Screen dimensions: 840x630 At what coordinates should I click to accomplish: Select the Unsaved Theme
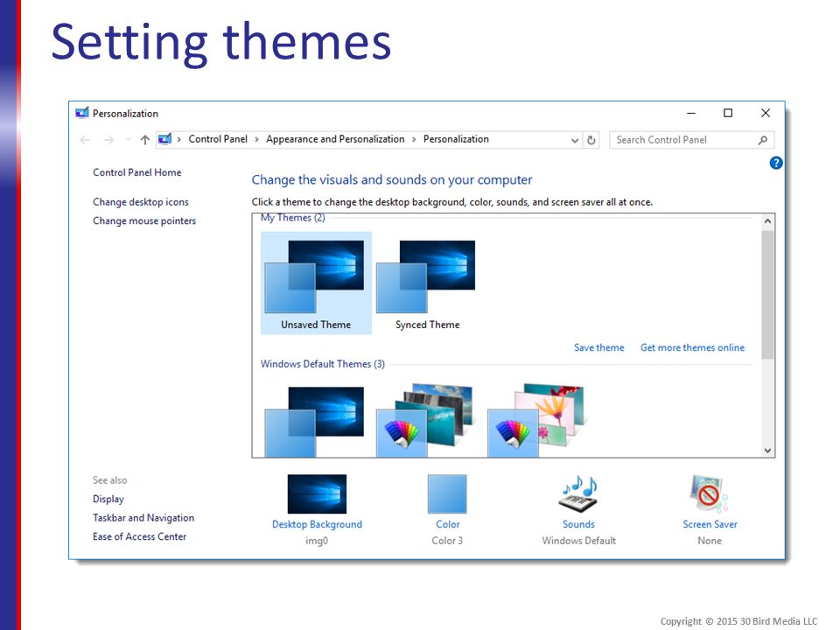[x=316, y=283]
